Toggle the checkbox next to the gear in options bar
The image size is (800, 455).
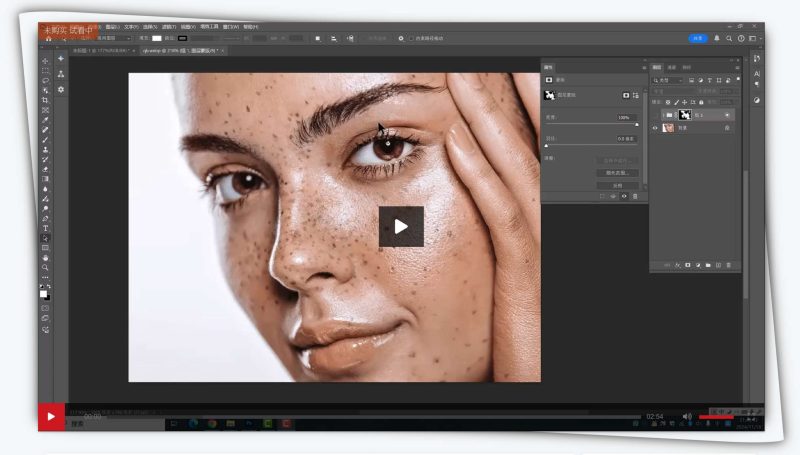pyautogui.click(x=410, y=38)
